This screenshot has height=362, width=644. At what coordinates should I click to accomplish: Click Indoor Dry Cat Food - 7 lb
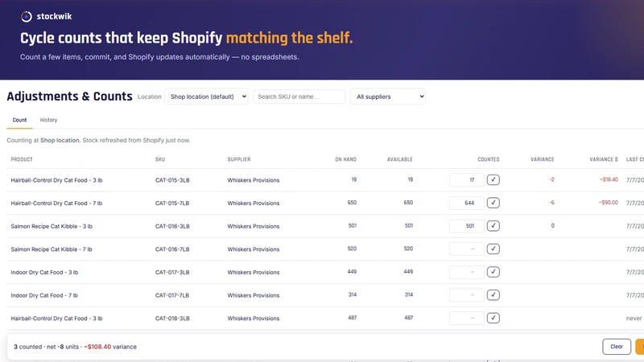pyautogui.click(x=44, y=295)
